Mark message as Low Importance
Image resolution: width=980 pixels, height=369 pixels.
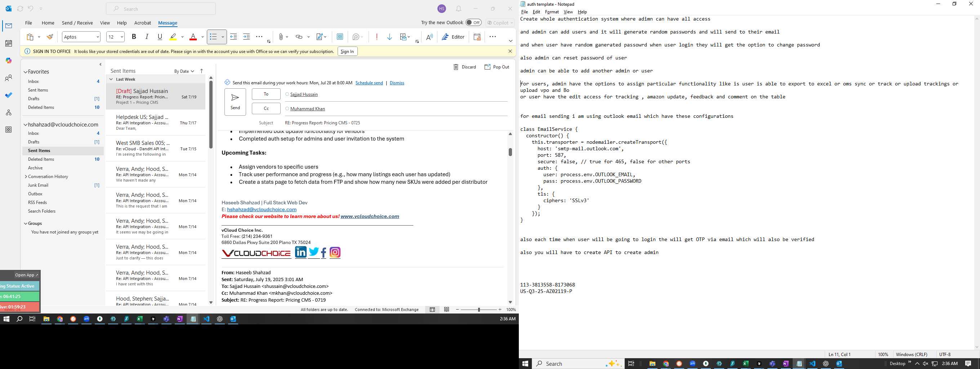pos(389,37)
